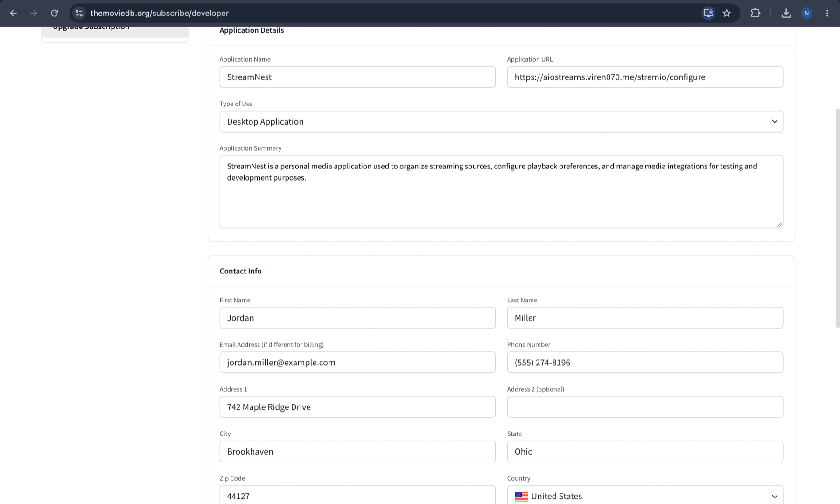Open the browser extensions puzzle icon

click(756, 13)
